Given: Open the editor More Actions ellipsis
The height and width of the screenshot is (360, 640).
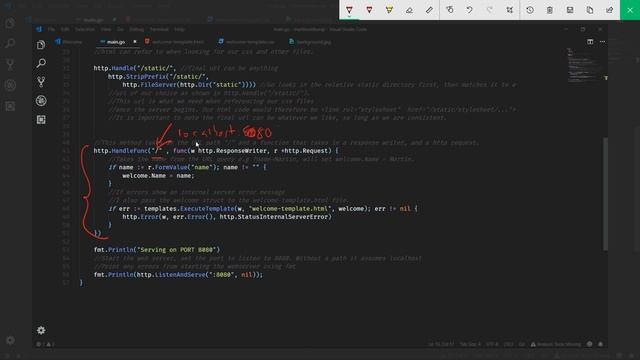Looking at the screenshot, I should [x=602, y=42].
